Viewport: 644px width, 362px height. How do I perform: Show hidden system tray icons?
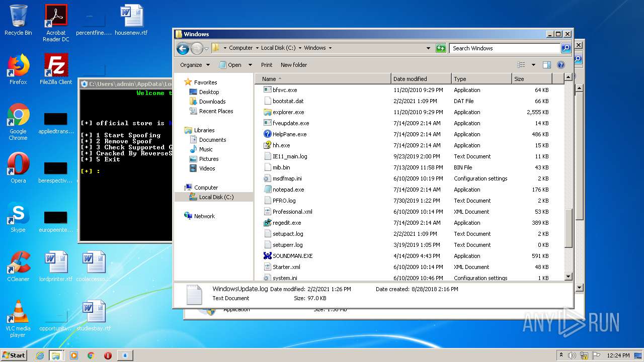click(x=561, y=355)
